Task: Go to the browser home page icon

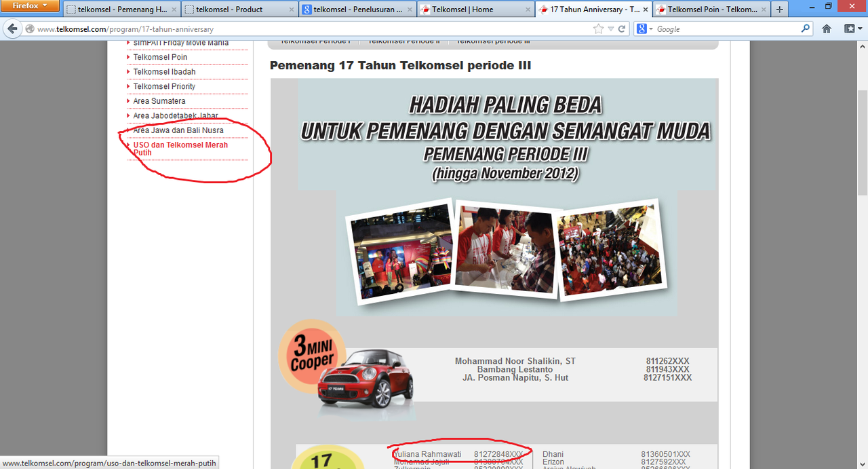Action: point(827,29)
